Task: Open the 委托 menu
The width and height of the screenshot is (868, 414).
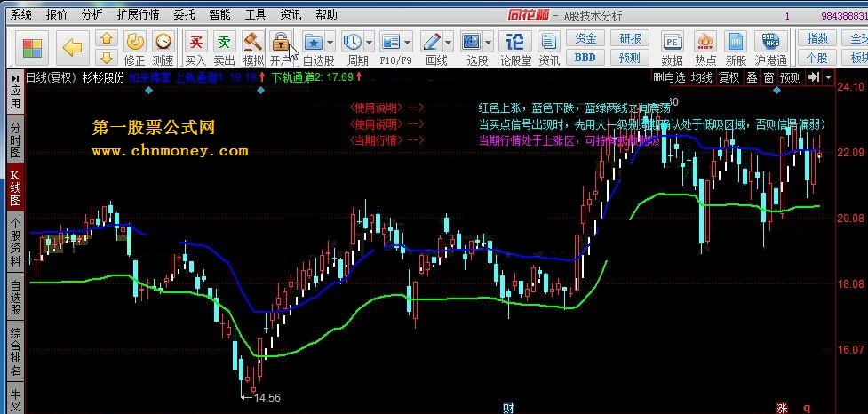Action: pyautogui.click(x=184, y=15)
